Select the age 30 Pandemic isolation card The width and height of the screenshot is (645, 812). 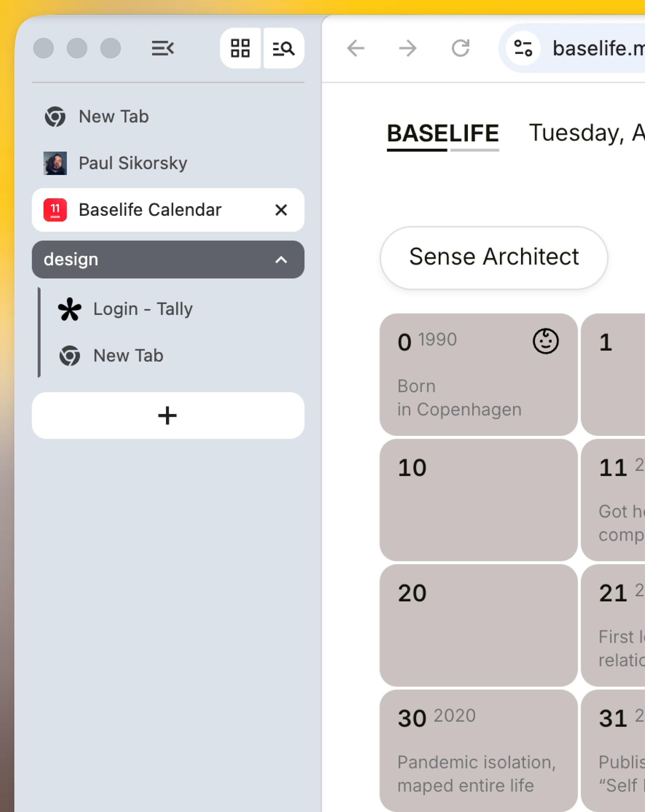click(478, 750)
